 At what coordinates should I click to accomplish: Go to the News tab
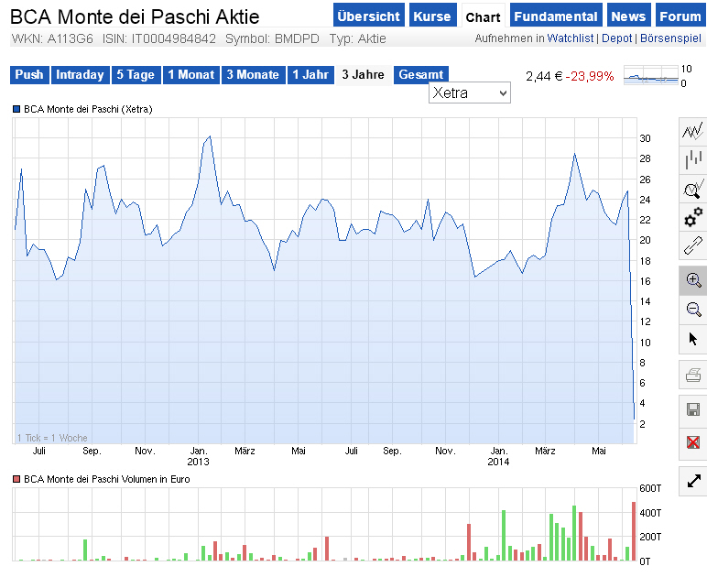point(628,16)
